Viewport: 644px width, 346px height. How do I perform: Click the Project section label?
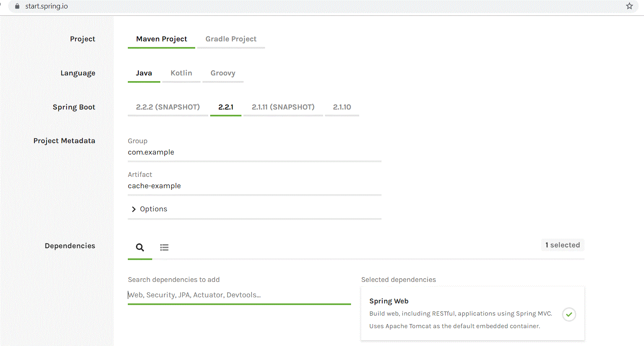click(x=82, y=39)
